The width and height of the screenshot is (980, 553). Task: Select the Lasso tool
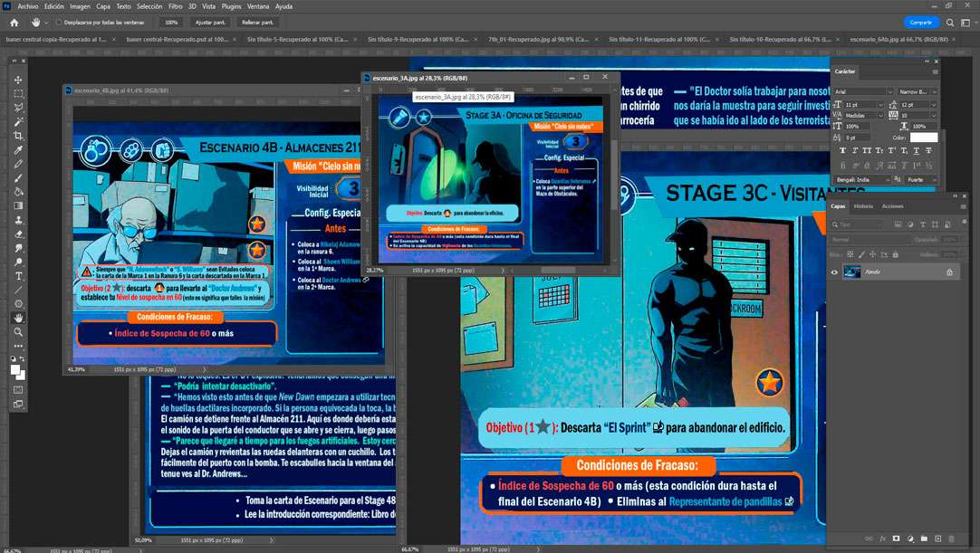18,108
